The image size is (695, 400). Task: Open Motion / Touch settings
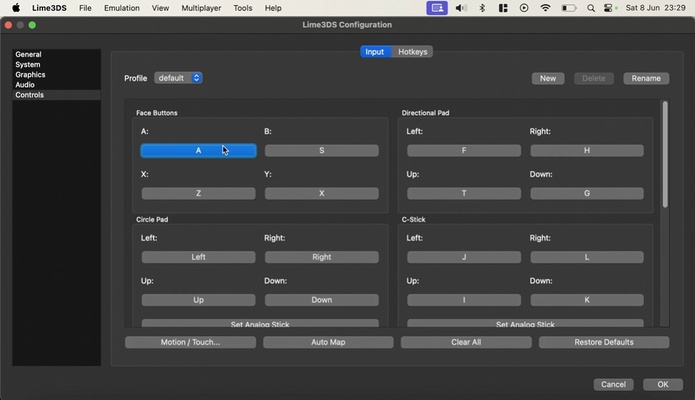coord(191,342)
